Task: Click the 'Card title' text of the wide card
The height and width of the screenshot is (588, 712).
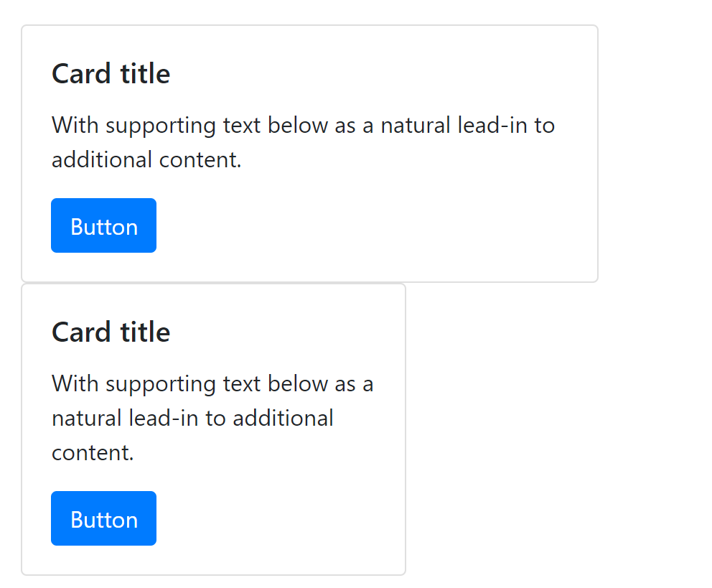Action: [111, 73]
